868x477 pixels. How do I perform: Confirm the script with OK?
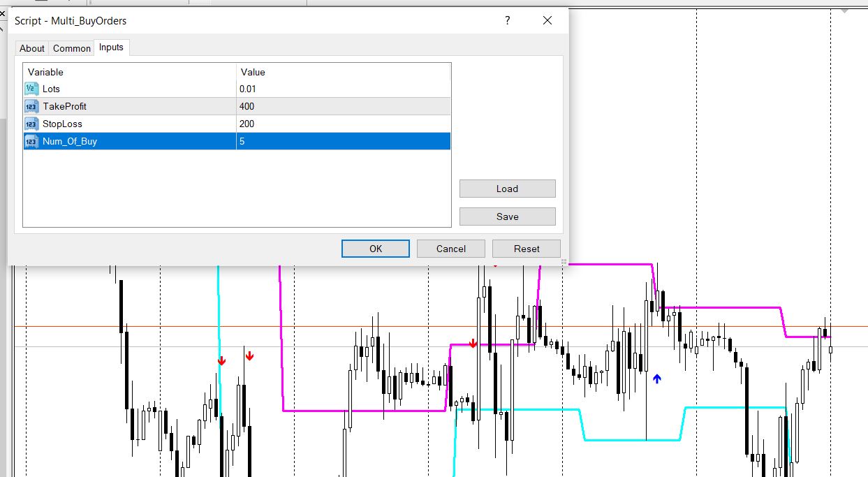click(x=375, y=249)
